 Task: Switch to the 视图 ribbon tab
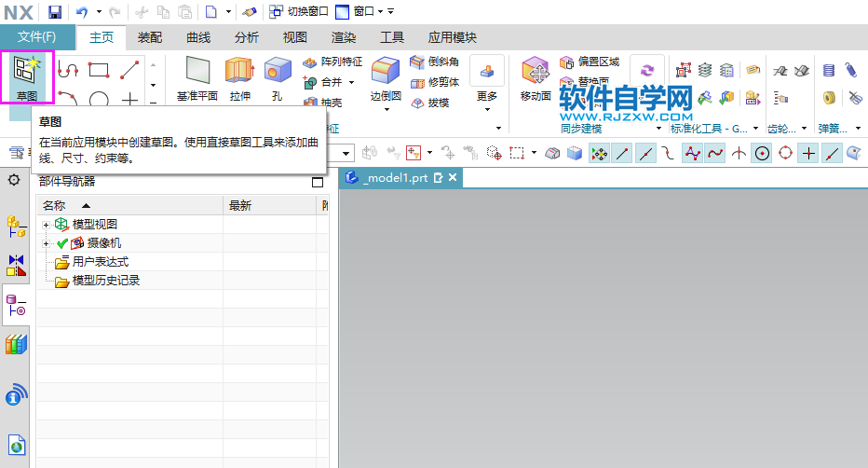click(x=294, y=37)
